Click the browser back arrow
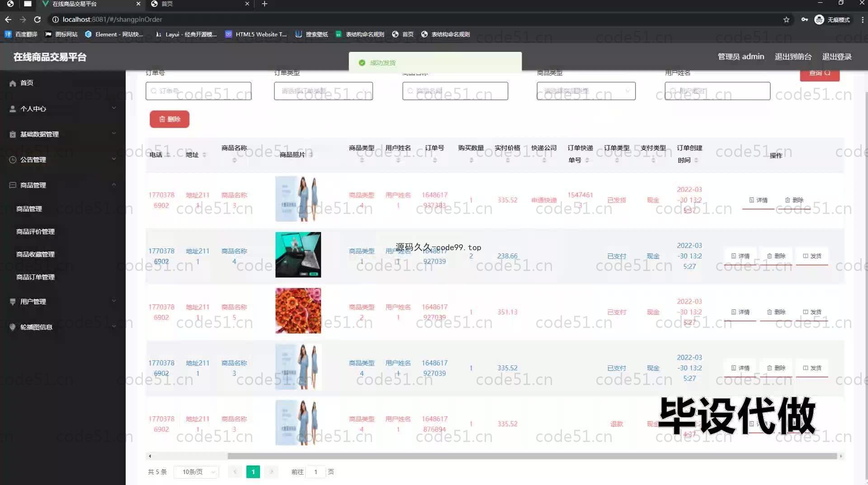 8,19
